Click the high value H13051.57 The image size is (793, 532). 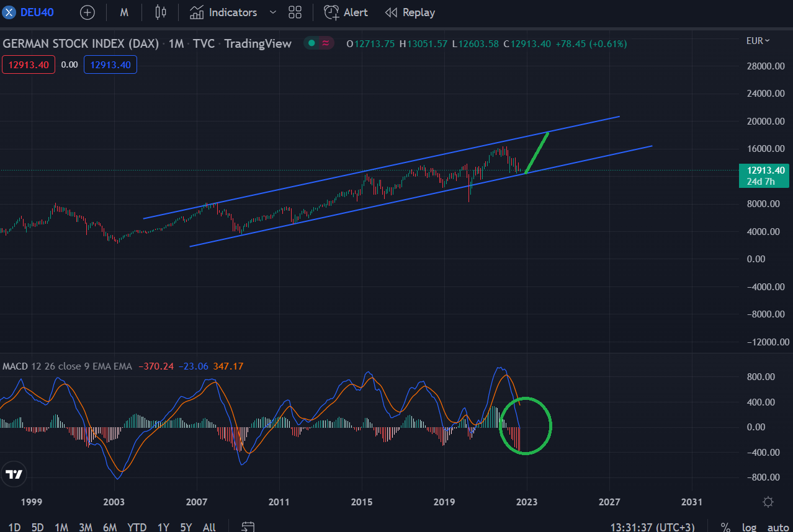point(423,43)
